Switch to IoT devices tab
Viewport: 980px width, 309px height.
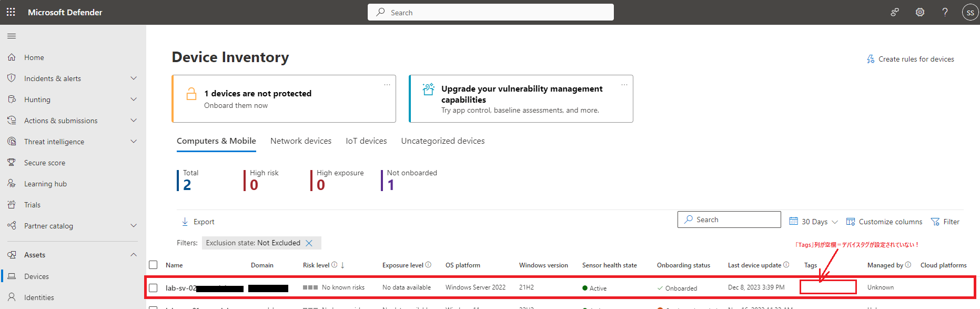point(366,141)
